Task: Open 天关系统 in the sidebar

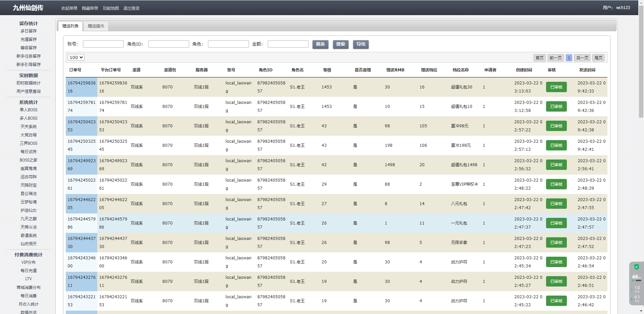Action: pyautogui.click(x=29, y=127)
